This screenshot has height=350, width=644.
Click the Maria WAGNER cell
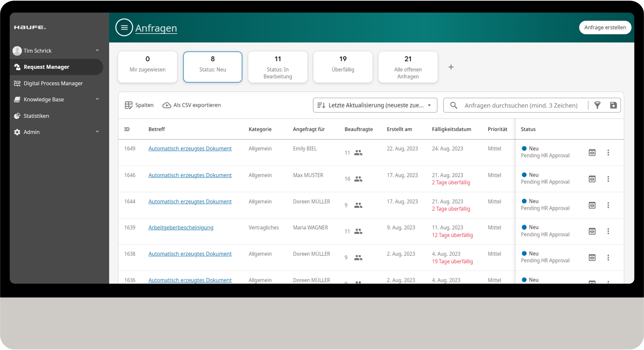(310, 227)
